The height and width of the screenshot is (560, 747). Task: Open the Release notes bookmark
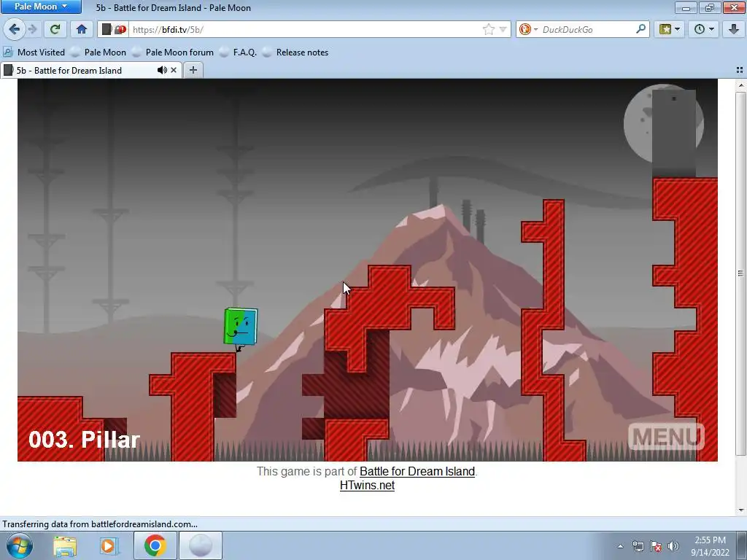(296, 52)
